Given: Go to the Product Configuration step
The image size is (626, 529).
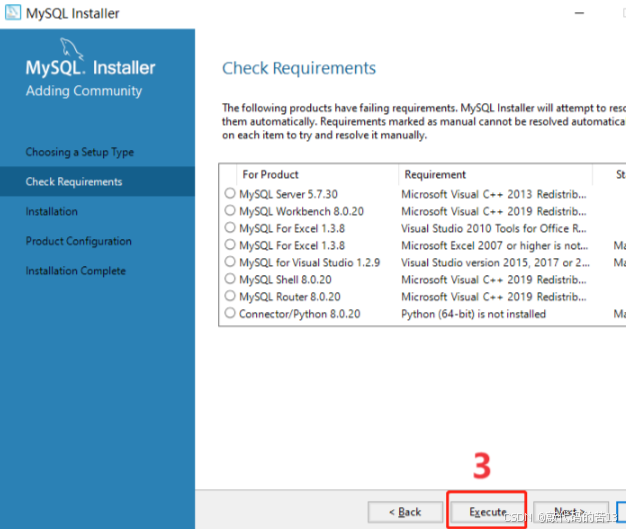Looking at the screenshot, I should coord(79,241).
